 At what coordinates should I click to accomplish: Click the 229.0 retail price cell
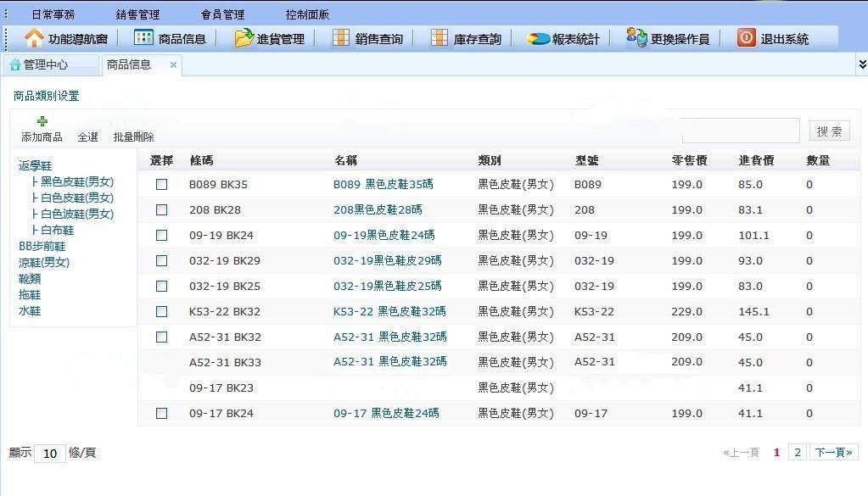tap(686, 311)
